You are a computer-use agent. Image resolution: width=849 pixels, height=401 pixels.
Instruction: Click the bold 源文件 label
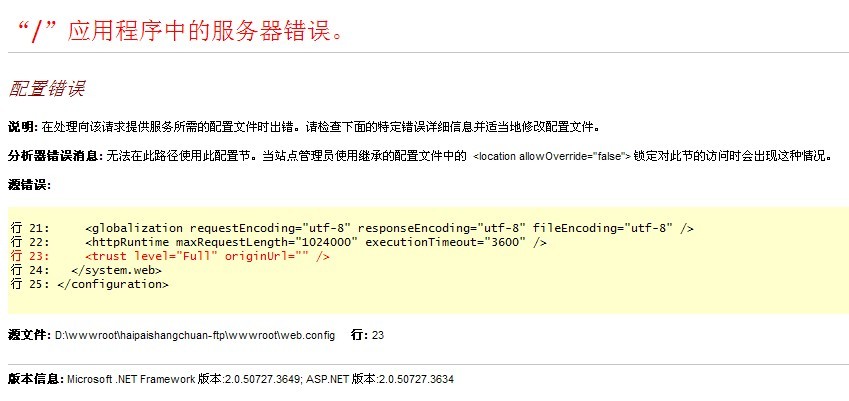29,334
